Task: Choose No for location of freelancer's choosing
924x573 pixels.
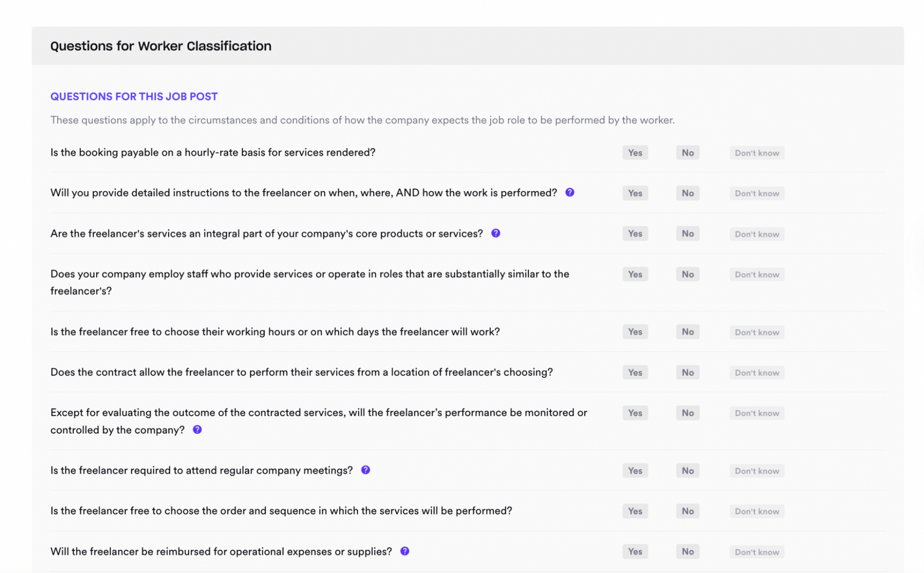Action: click(x=687, y=372)
